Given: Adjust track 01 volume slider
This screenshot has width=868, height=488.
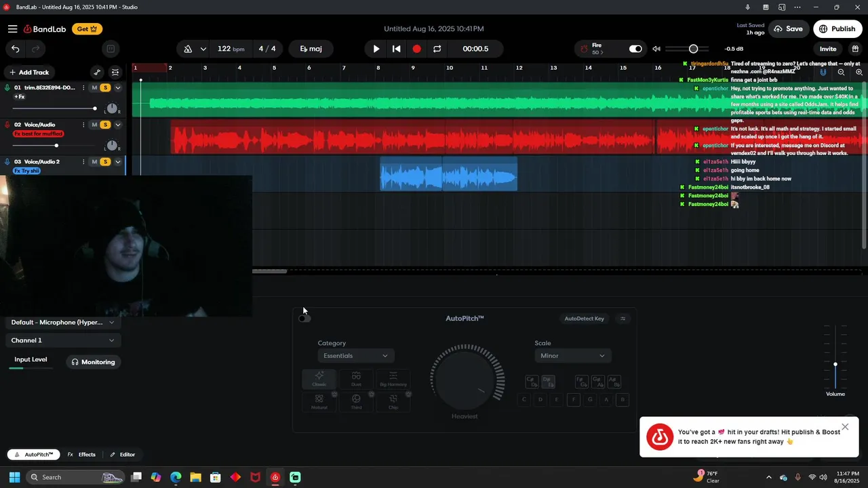Looking at the screenshot, I should [x=54, y=108].
